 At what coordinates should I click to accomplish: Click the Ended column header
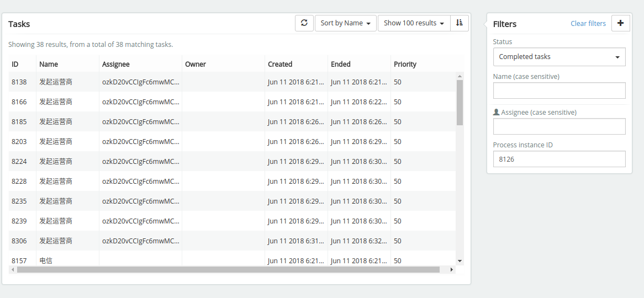pyautogui.click(x=341, y=64)
